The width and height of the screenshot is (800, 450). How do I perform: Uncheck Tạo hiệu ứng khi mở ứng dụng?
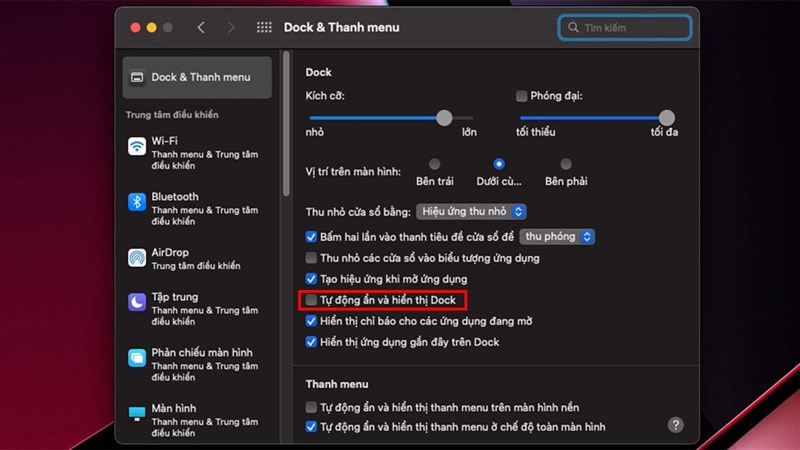pos(311,279)
